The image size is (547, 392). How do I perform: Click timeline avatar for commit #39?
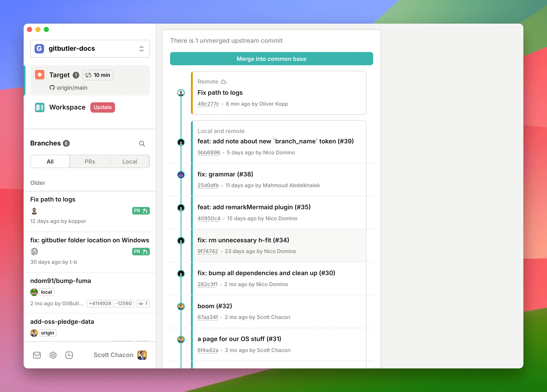[181, 142]
